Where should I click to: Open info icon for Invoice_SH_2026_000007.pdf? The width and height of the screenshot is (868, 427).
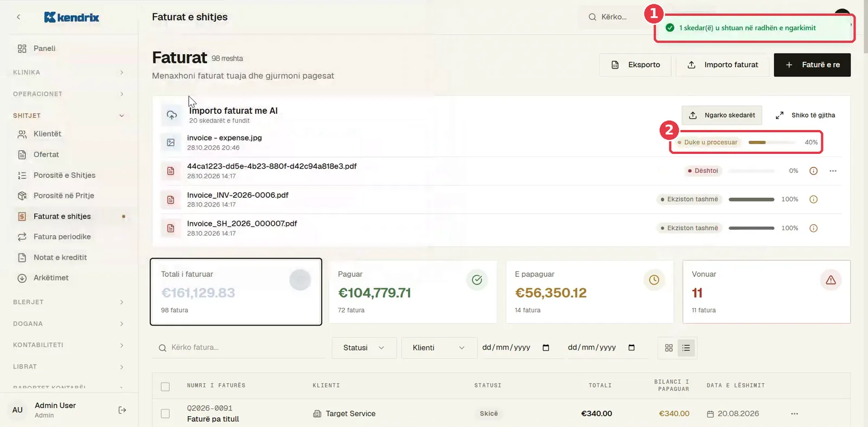tap(813, 228)
